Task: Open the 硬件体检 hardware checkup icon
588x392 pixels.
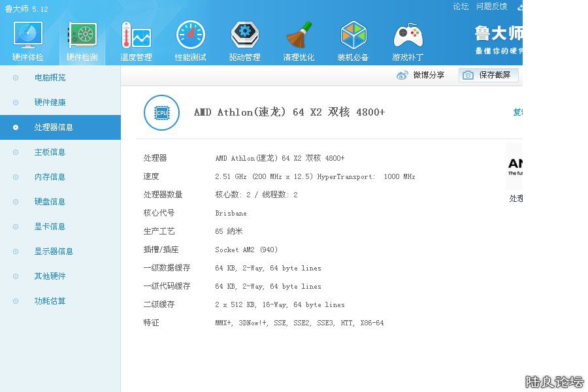Action: click(27, 41)
